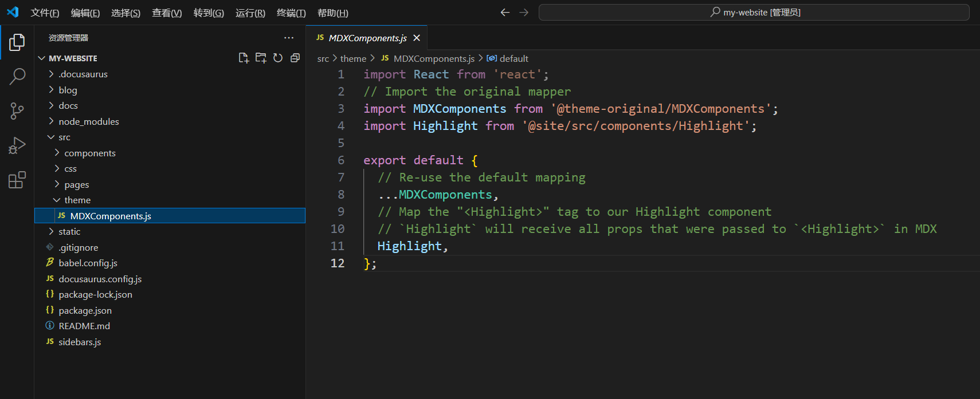Select MDXComponents.js in the file tree
This screenshot has width=980, height=399.
(170, 216)
